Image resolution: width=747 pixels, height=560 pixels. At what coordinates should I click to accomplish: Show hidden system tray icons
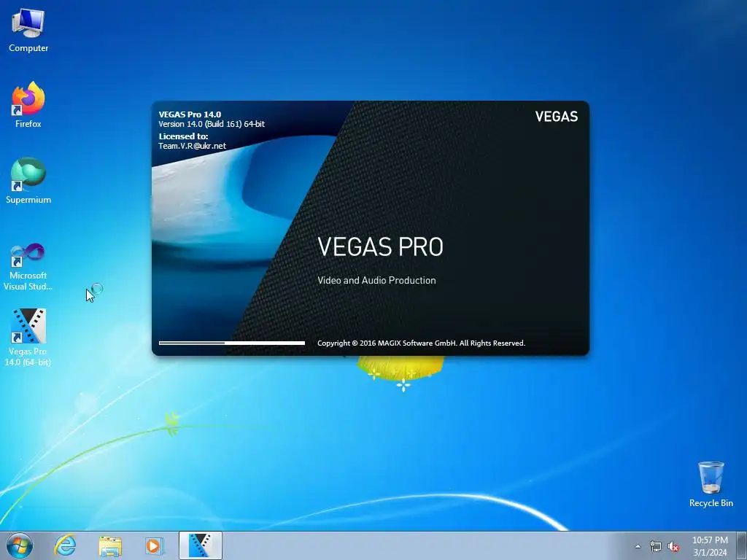pyautogui.click(x=638, y=546)
